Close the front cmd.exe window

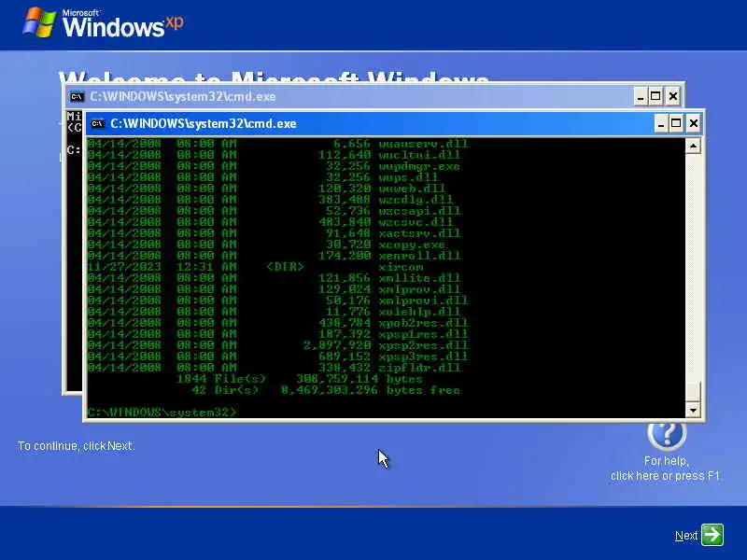click(x=694, y=124)
